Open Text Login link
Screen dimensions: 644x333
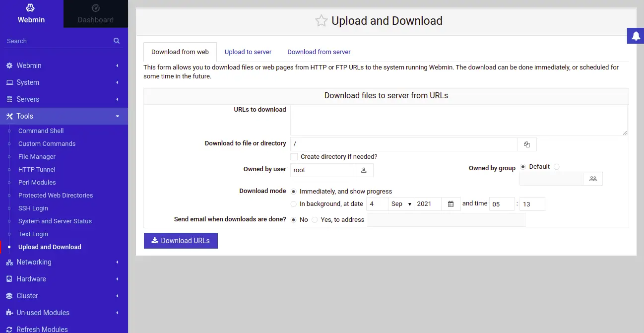point(33,234)
